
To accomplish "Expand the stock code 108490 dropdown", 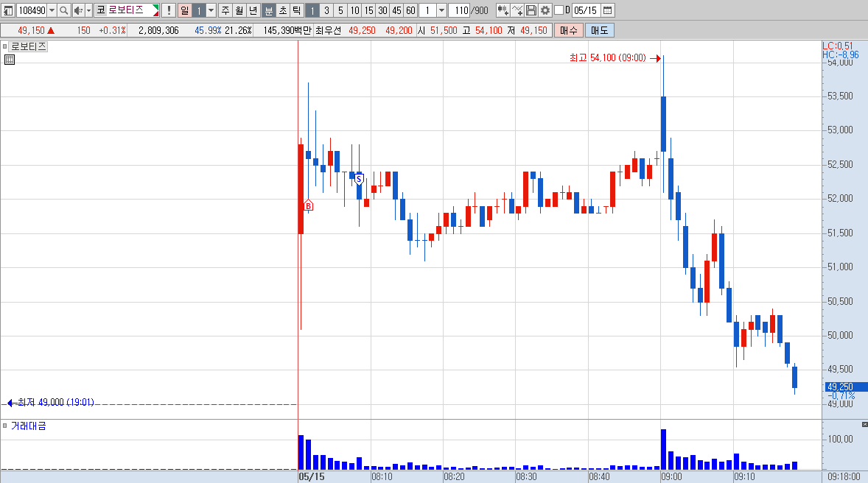I will pyautogui.click(x=52, y=10).
